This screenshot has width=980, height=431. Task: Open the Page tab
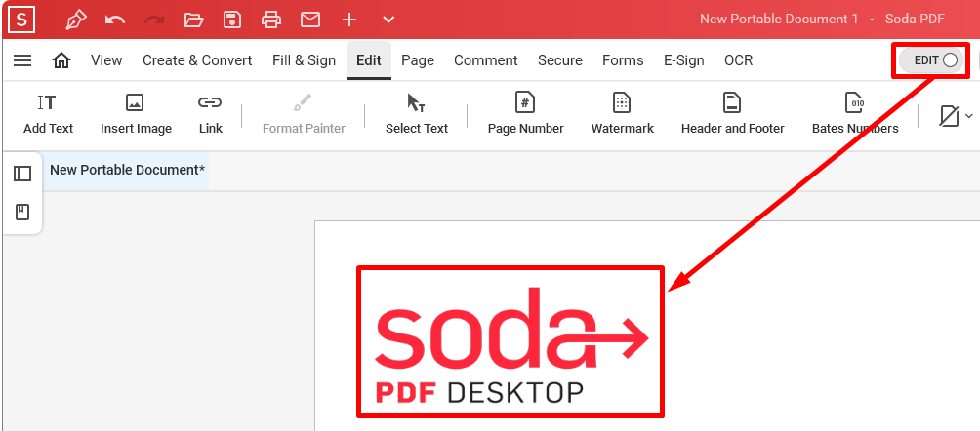pos(418,60)
